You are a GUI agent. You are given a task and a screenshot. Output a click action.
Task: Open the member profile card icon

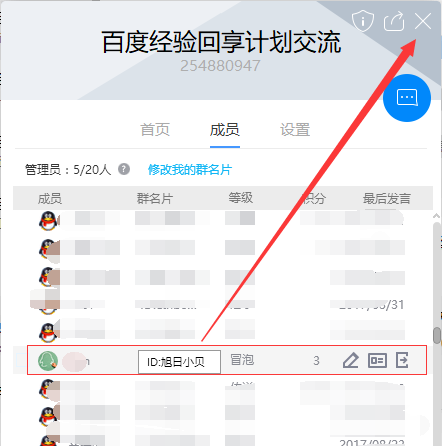tap(377, 360)
